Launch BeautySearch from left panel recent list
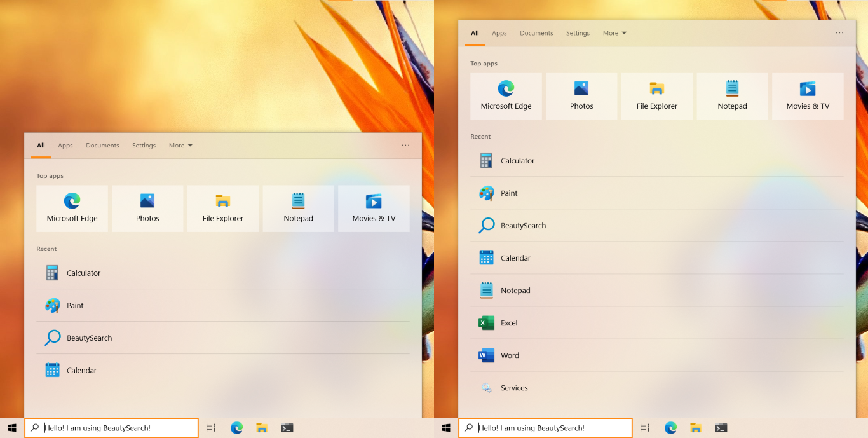Viewport: 868px width, 438px height. click(x=223, y=338)
